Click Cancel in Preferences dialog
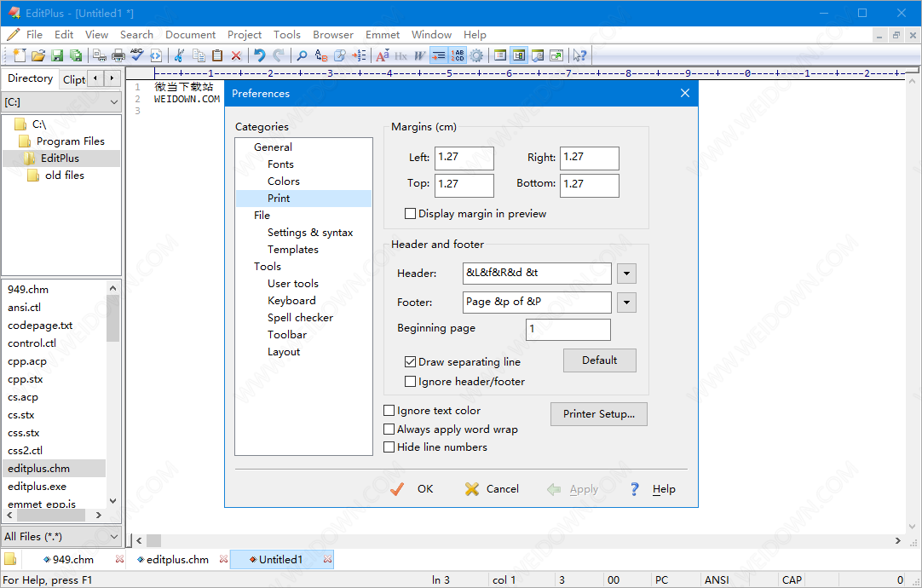 (492, 489)
